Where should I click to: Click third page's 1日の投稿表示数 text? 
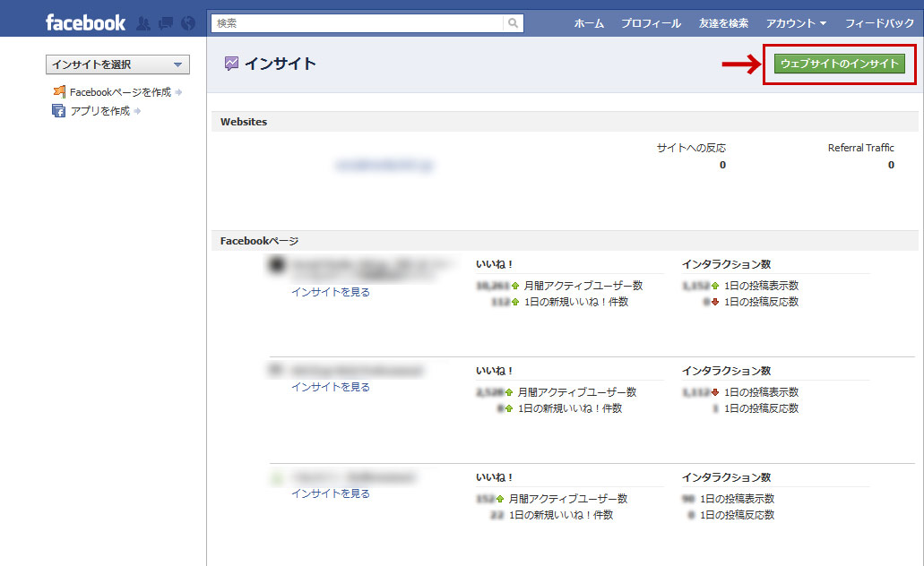(738, 499)
